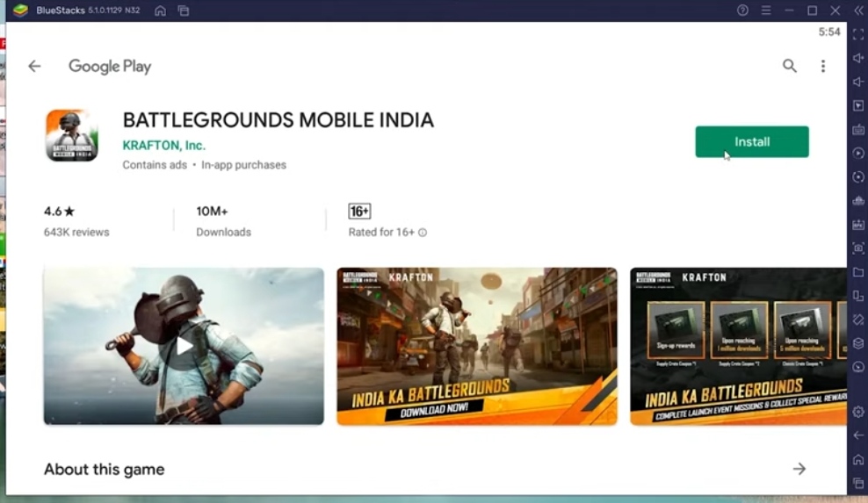Take a screenshot with the sidebar camera icon
Screen dimensions: 868x503
[858, 248]
